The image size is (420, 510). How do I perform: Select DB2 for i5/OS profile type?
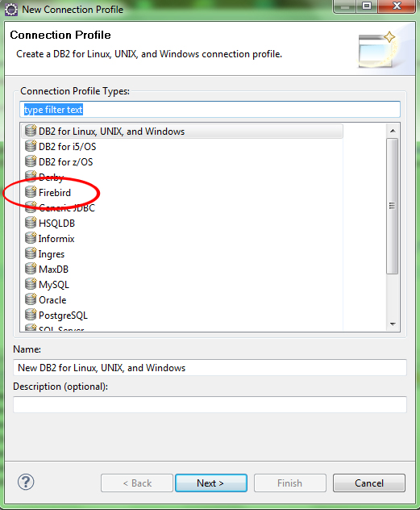tap(67, 147)
